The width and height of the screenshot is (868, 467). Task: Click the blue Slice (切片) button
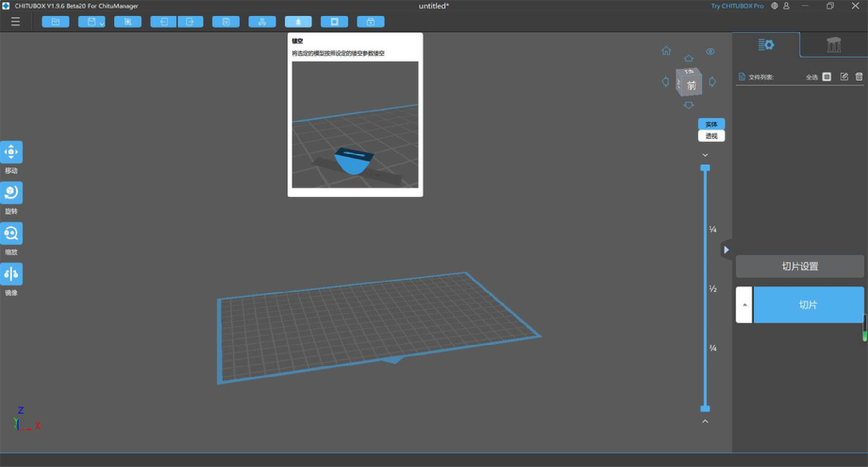[x=808, y=305]
